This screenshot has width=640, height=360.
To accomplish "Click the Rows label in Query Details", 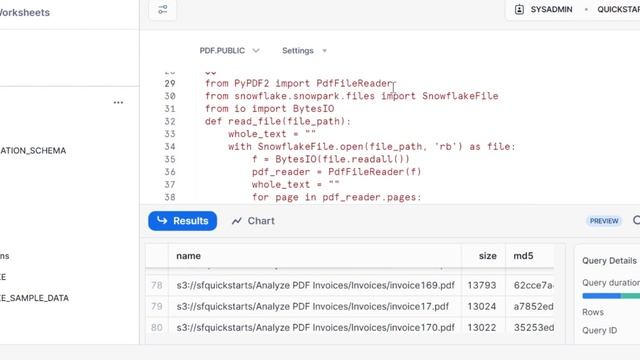I will [x=593, y=312].
